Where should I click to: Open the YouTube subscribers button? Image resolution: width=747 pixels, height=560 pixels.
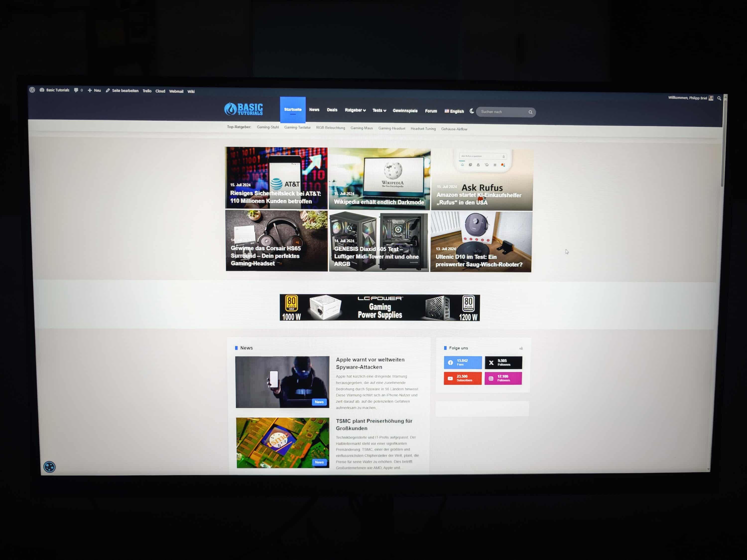tap(462, 378)
